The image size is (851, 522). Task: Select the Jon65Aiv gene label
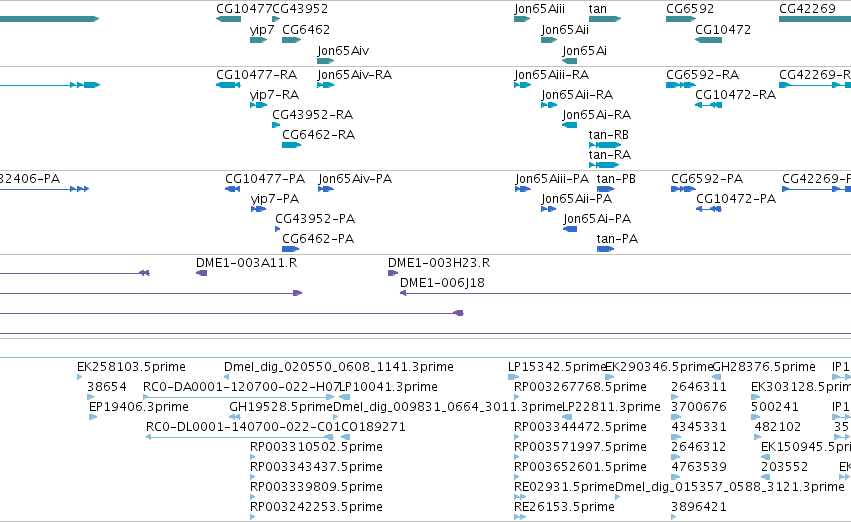pyautogui.click(x=343, y=51)
